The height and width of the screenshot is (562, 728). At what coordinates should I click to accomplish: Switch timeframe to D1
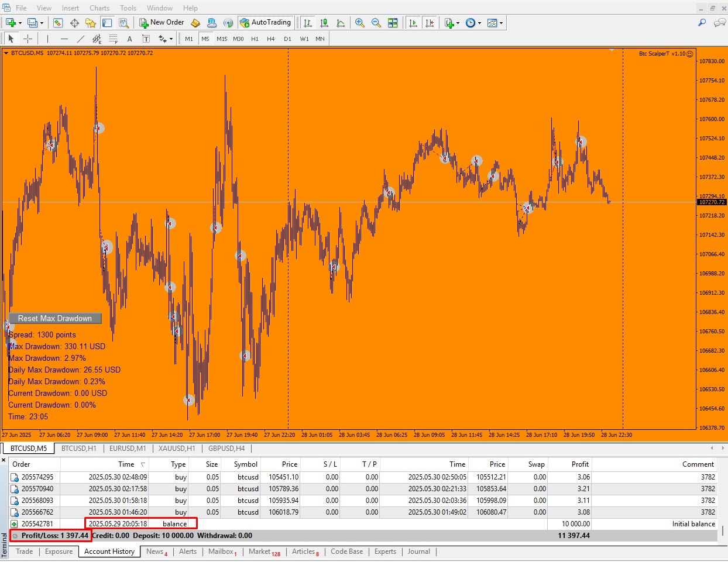pos(287,39)
